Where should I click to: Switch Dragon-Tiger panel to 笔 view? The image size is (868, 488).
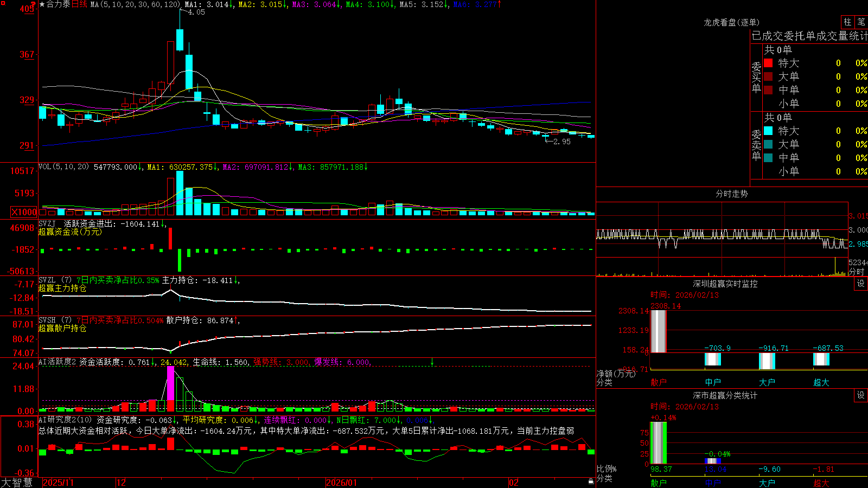pyautogui.click(x=861, y=22)
